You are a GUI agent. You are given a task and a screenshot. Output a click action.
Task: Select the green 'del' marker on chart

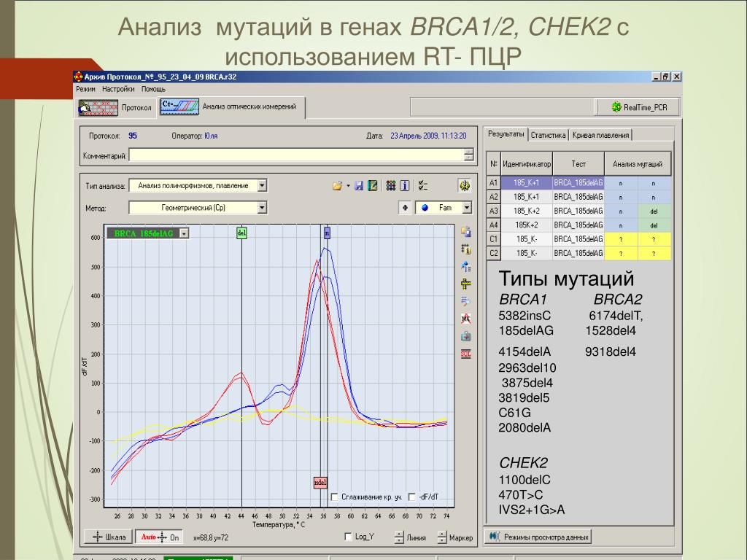(241, 233)
